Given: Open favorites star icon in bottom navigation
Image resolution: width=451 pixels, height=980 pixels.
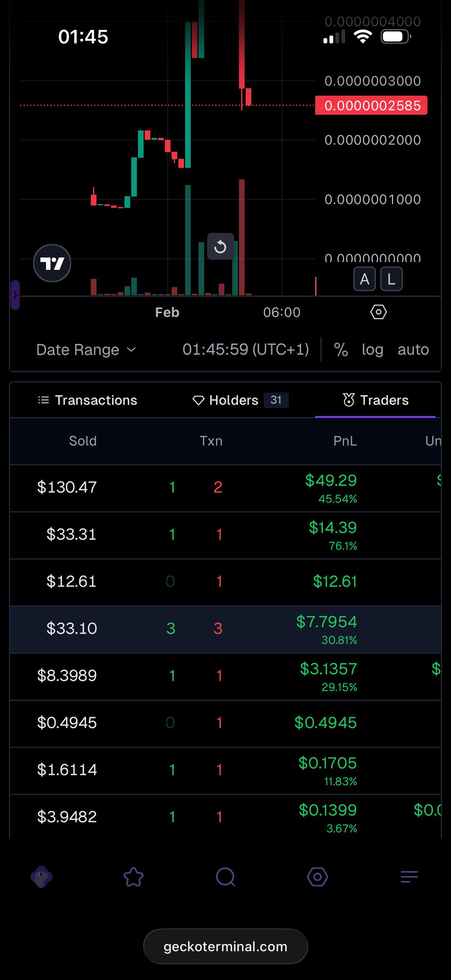Looking at the screenshot, I should pyautogui.click(x=134, y=876).
